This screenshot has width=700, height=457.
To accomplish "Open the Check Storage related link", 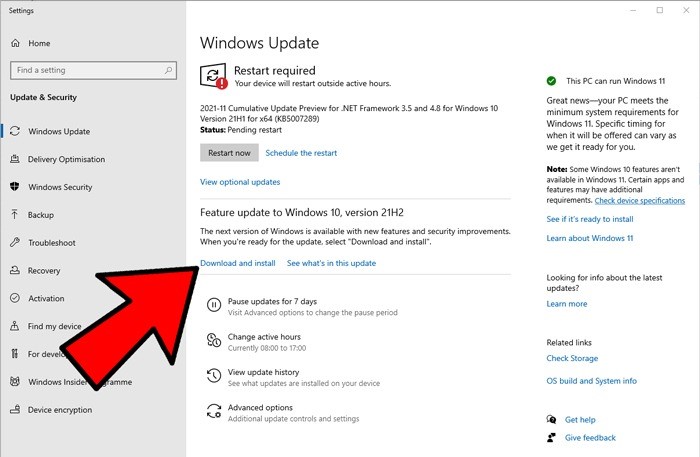I will pos(572,358).
